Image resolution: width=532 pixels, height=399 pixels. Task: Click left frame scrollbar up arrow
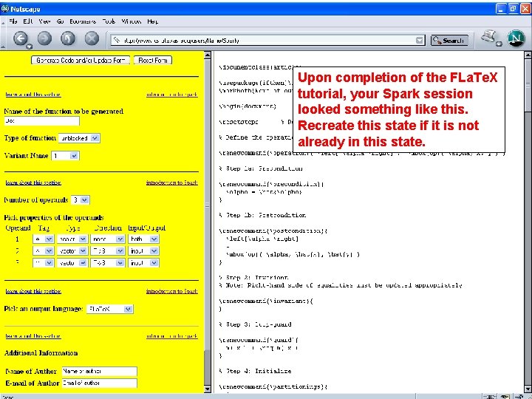pos(208,55)
